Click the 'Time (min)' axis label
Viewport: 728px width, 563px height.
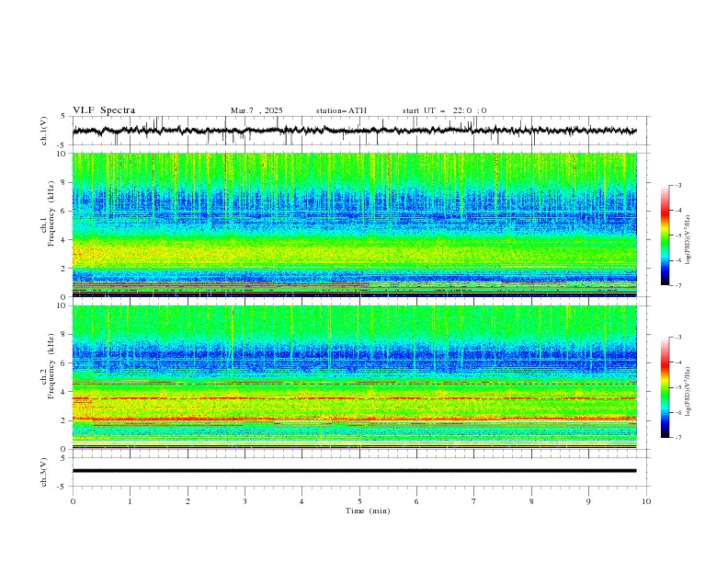tap(368, 511)
